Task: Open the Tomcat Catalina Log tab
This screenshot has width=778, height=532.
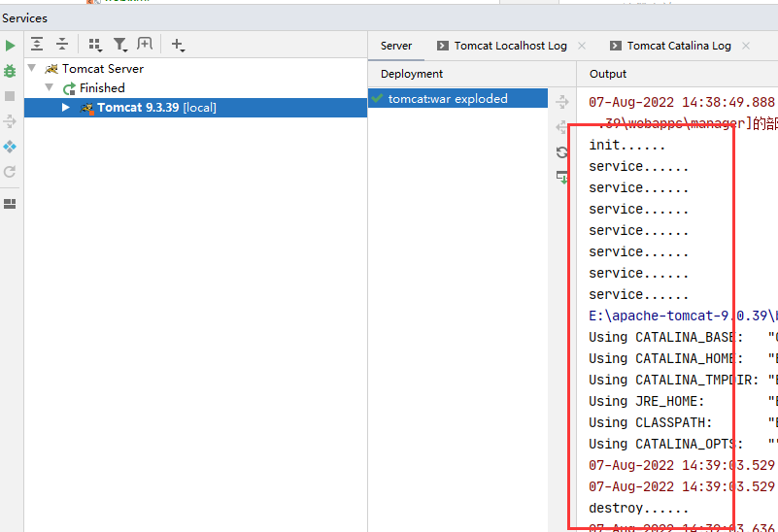Action: pyautogui.click(x=678, y=46)
